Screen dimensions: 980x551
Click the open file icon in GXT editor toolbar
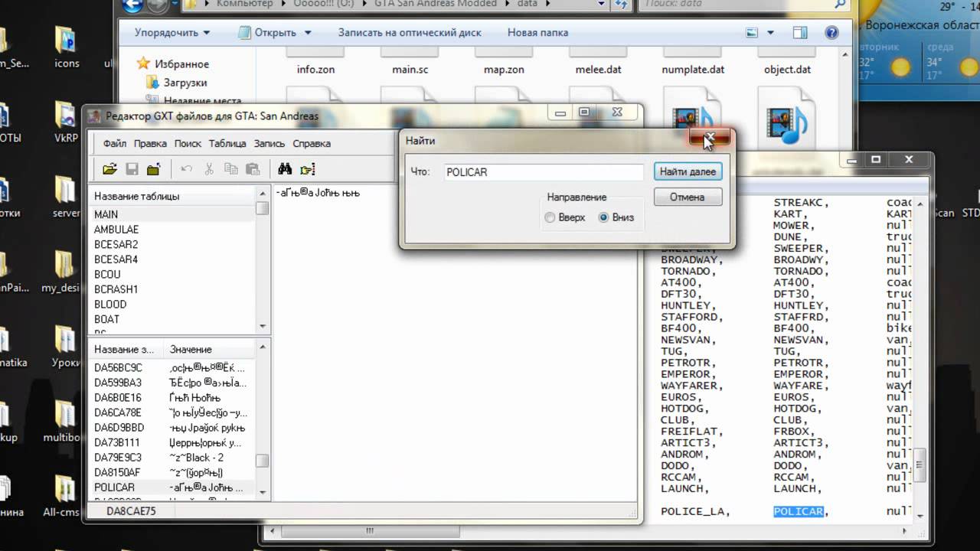(x=109, y=169)
